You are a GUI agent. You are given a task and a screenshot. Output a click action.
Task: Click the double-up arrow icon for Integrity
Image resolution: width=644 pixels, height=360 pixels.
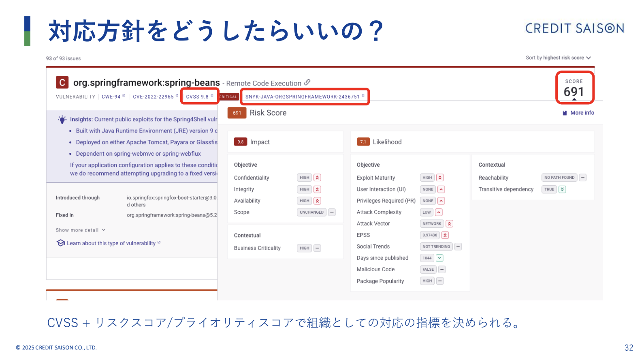[318, 189]
